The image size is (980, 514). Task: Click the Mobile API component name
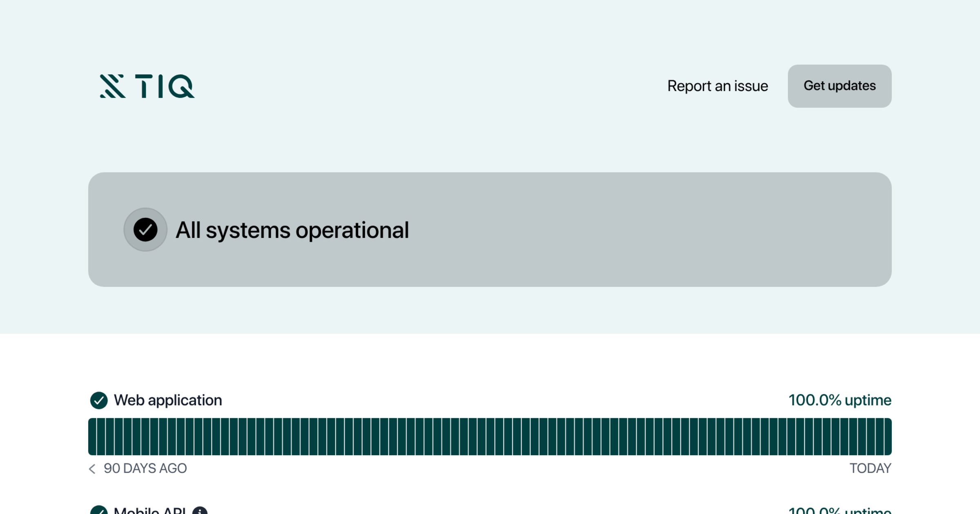tap(149, 511)
